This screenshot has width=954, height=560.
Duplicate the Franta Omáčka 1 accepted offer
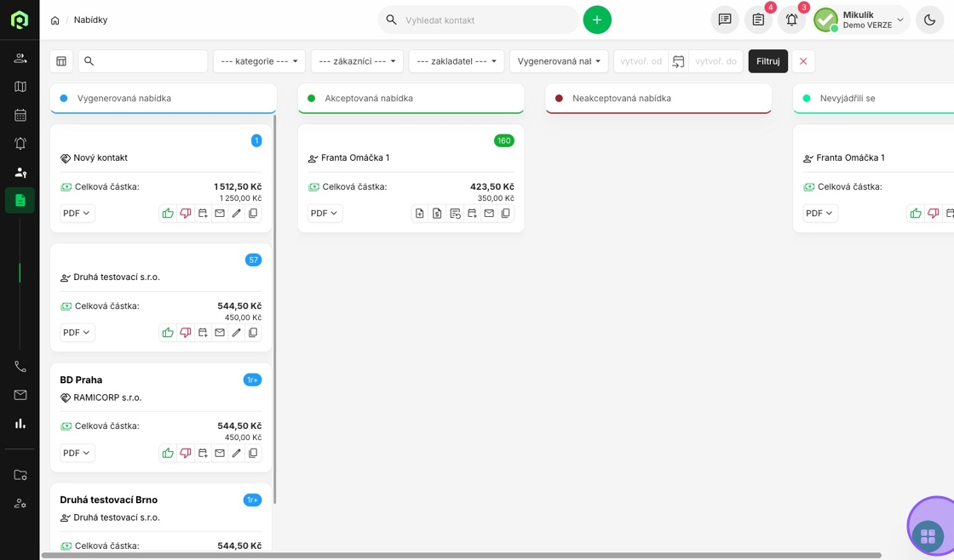click(x=506, y=214)
